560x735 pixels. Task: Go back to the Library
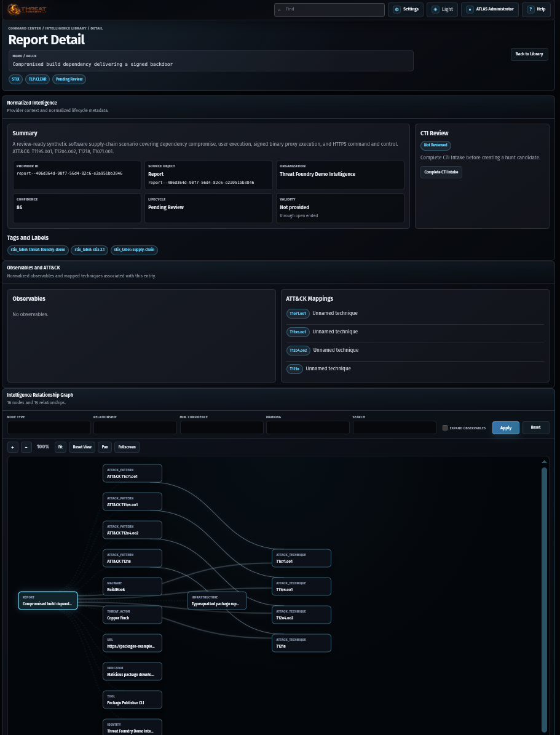point(529,54)
